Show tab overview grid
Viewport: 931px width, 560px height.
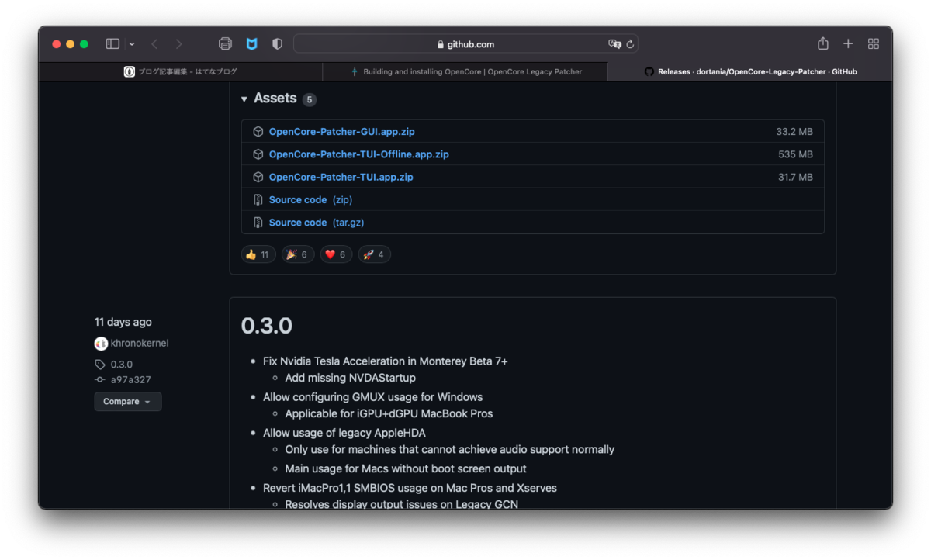(x=874, y=44)
